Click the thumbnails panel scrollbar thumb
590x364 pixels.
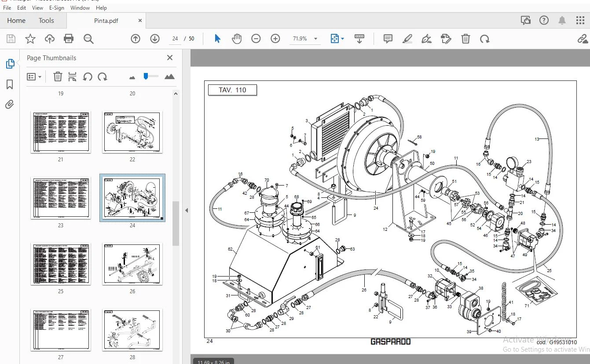tap(176, 223)
